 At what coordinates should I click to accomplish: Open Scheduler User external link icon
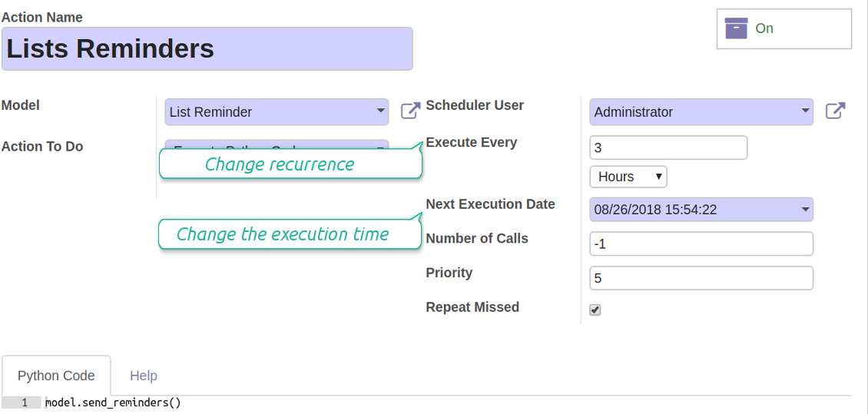835,111
